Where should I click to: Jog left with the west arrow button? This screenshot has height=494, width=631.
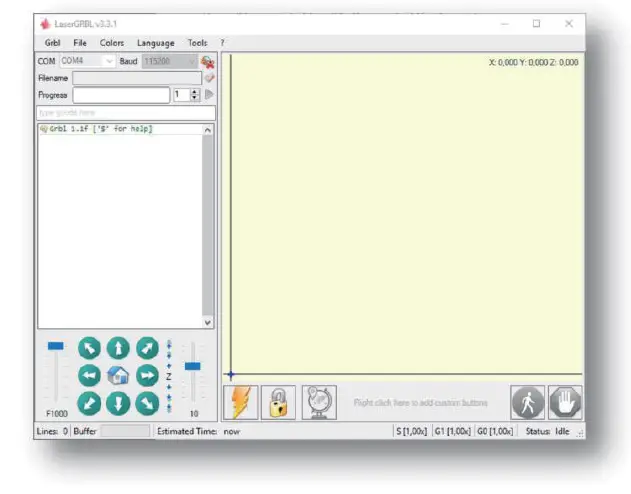tap(89, 375)
